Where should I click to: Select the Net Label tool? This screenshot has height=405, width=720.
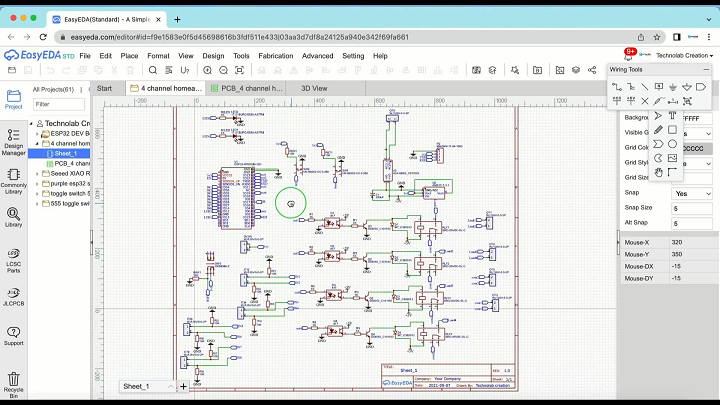coord(659,87)
